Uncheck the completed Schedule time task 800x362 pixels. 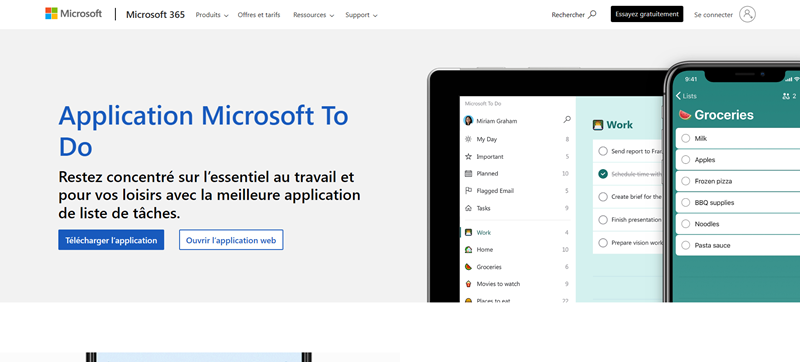coord(603,174)
